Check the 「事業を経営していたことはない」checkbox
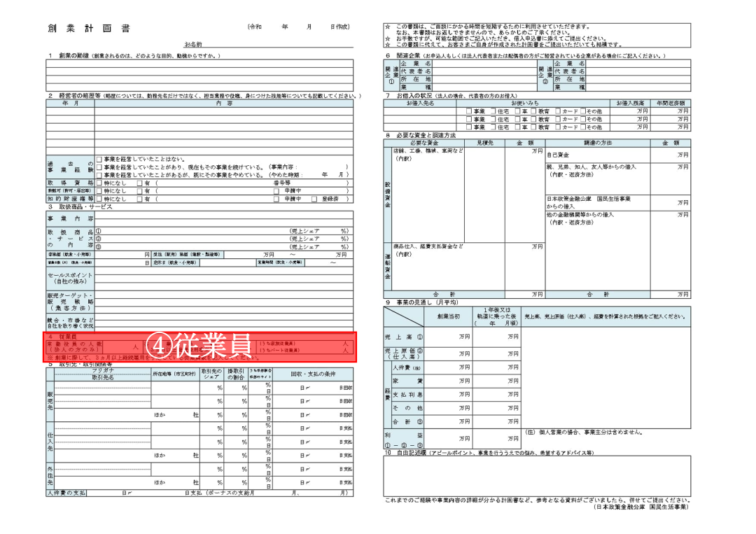 [99, 159]
